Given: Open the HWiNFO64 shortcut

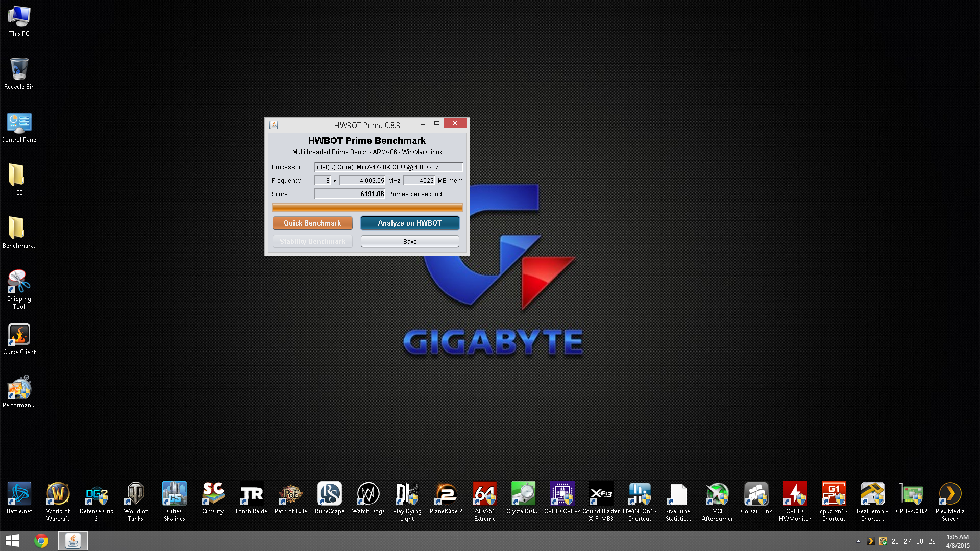Looking at the screenshot, I should [640, 502].
